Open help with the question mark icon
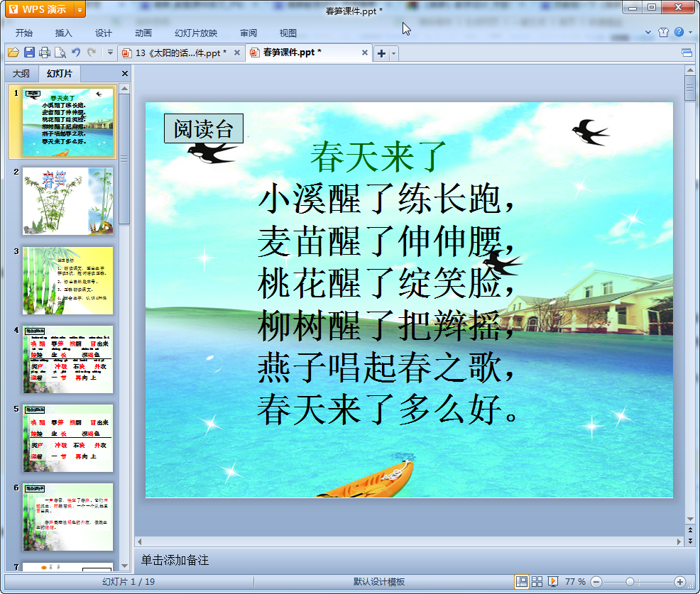Screen dimensions: 700x594 coord(679,32)
